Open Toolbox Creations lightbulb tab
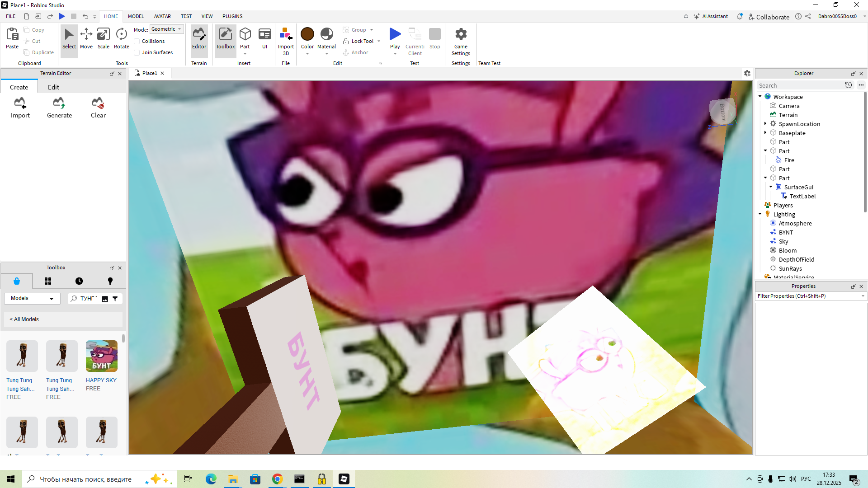The height and width of the screenshot is (488, 868). coord(110,281)
